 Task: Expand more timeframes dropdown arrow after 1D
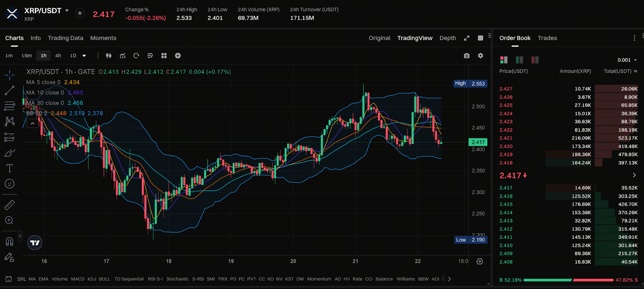tap(84, 56)
